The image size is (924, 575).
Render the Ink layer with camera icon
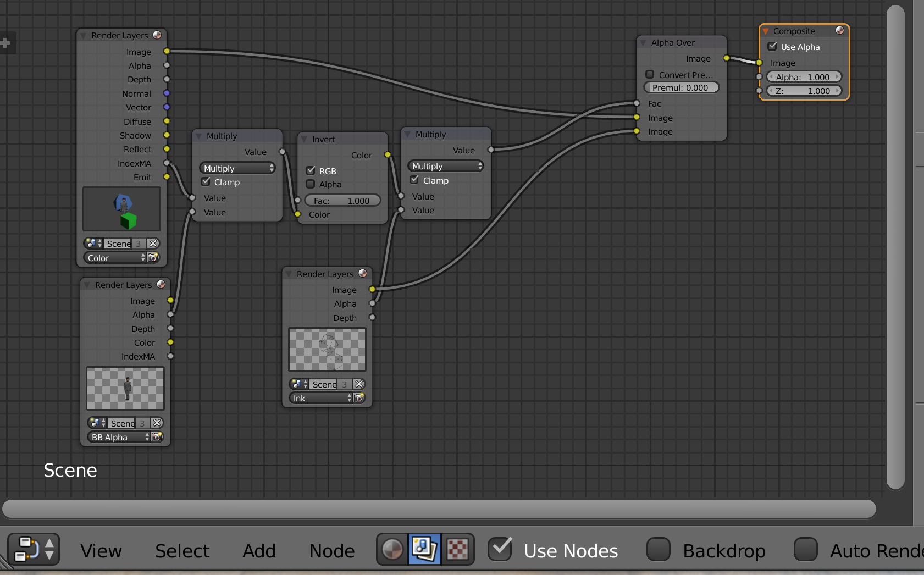(x=359, y=398)
